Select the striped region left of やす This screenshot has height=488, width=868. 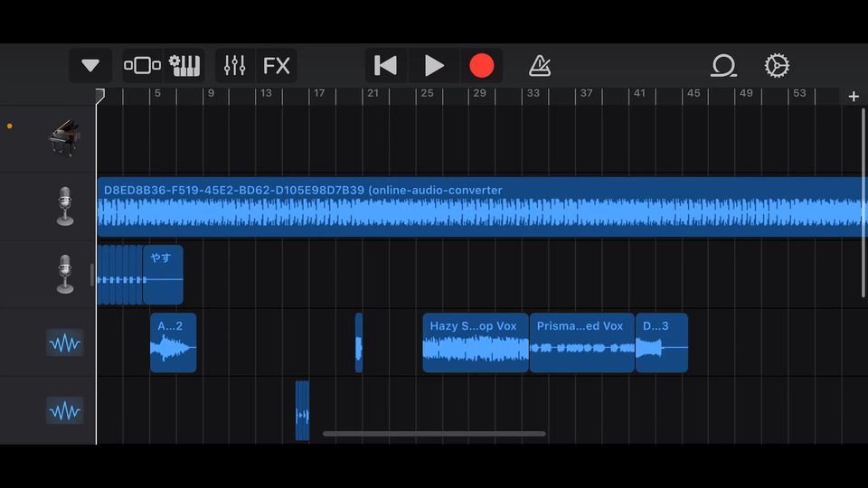tap(120, 275)
